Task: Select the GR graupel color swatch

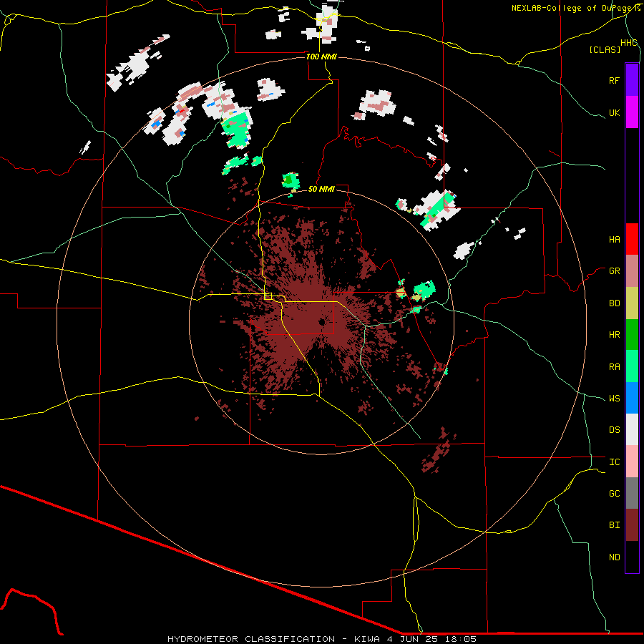Action: click(632, 270)
